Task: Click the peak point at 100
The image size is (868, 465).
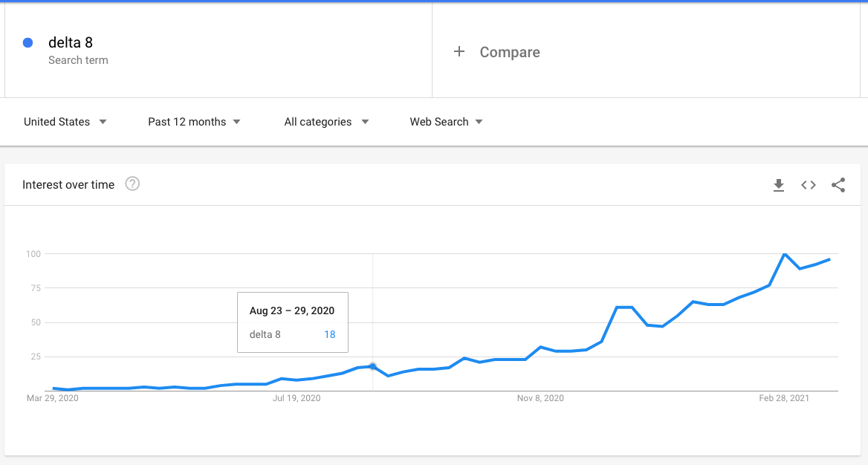Action: coord(785,254)
